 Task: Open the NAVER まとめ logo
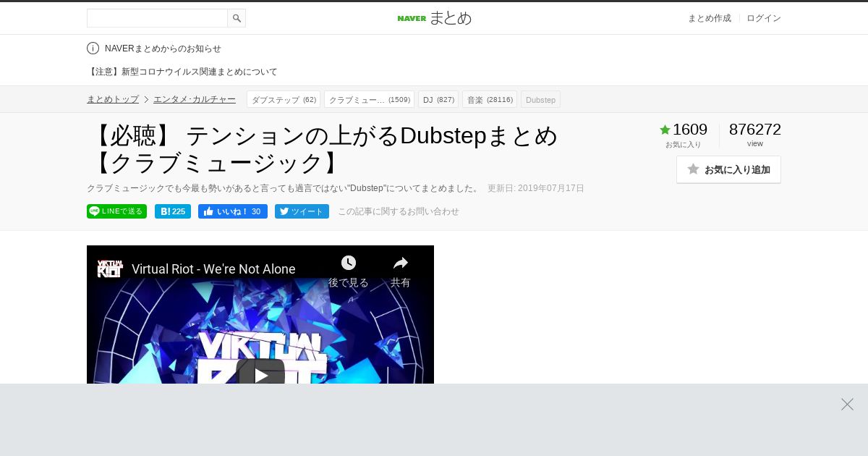[434, 18]
